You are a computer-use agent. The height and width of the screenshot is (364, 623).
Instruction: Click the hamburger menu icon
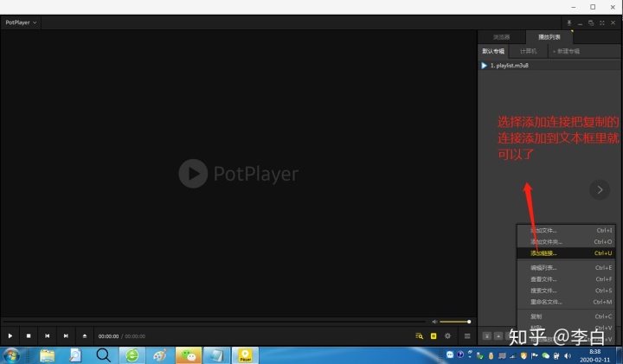467,335
